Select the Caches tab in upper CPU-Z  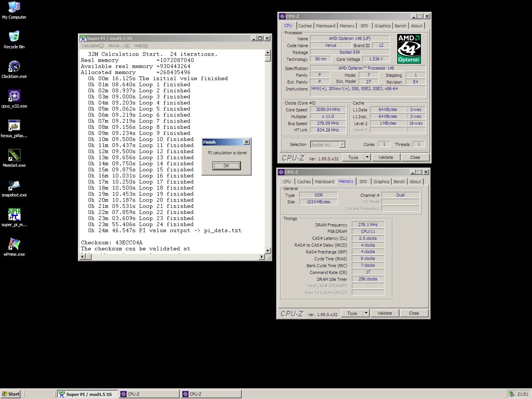(x=305, y=26)
